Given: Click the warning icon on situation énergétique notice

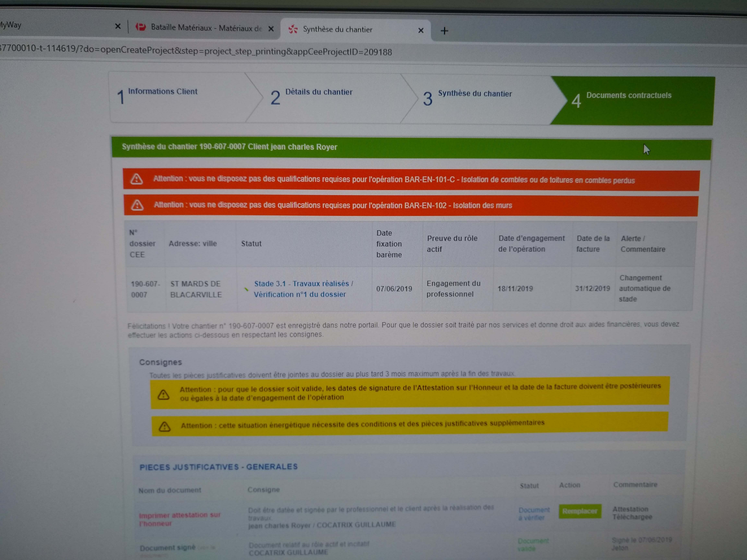Looking at the screenshot, I should pos(165,427).
